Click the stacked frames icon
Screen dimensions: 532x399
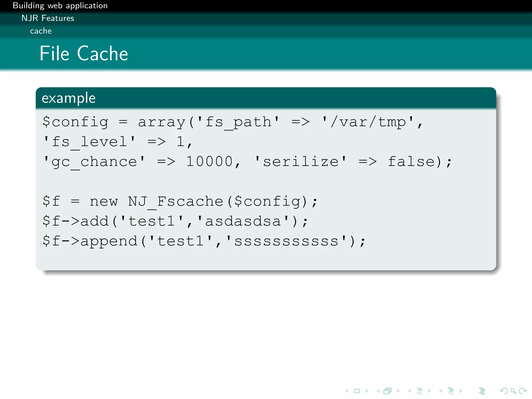click(x=388, y=391)
